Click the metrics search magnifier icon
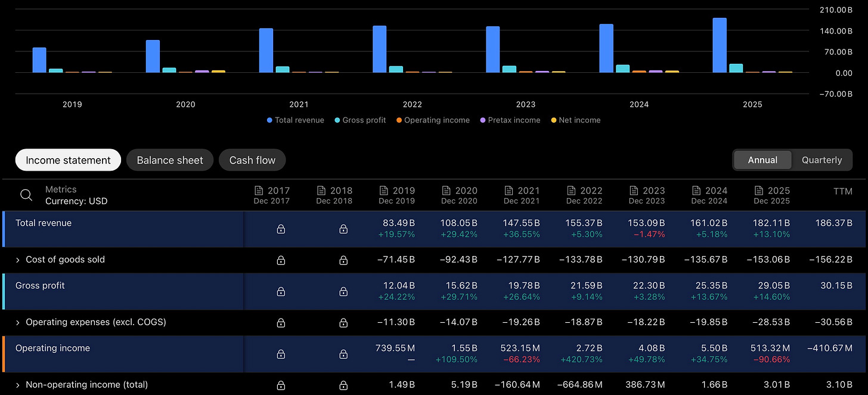Viewport: 868px width, 395px height. pos(26,195)
